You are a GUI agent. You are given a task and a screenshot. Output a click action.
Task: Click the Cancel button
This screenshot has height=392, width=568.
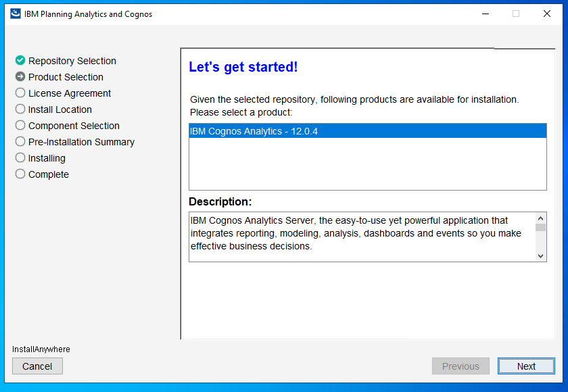pos(37,366)
